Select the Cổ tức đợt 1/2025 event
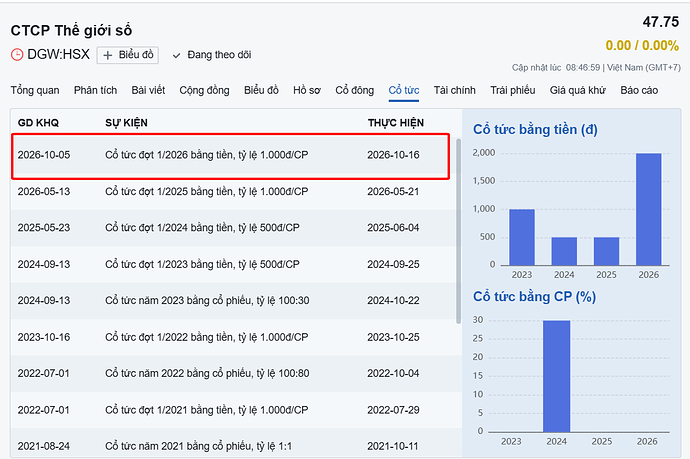This screenshot has width=690, height=459. [206, 191]
